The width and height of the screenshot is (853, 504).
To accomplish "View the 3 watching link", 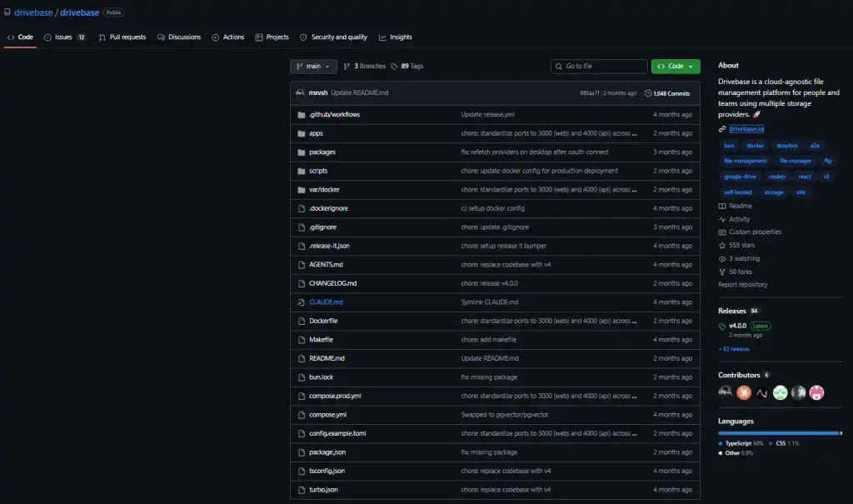I will pyautogui.click(x=739, y=259).
